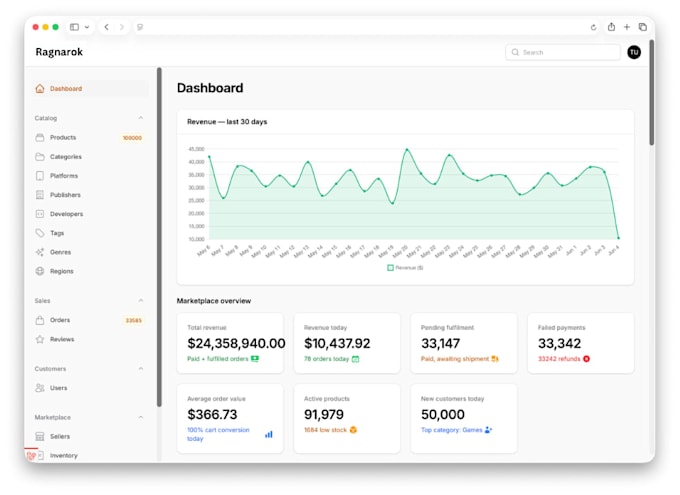The height and width of the screenshot is (495, 680).
Task: Click browser share icon
Action: point(611,27)
